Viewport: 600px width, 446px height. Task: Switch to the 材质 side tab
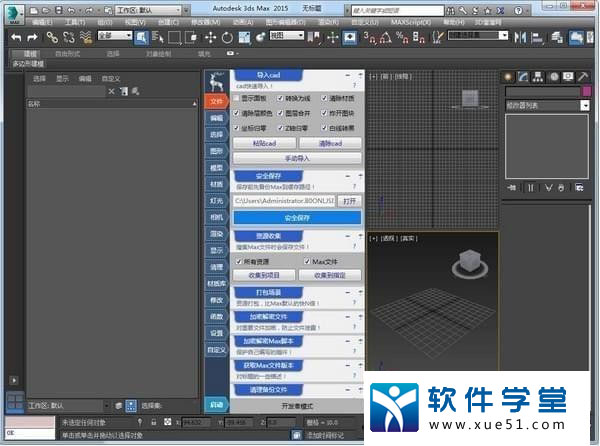tap(216, 184)
